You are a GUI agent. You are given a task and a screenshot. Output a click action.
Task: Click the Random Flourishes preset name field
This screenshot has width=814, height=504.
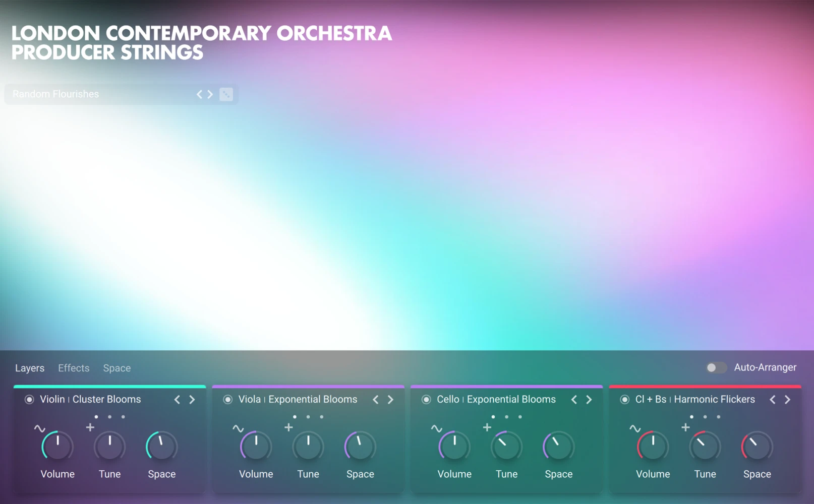pyautogui.click(x=55, y=94)
